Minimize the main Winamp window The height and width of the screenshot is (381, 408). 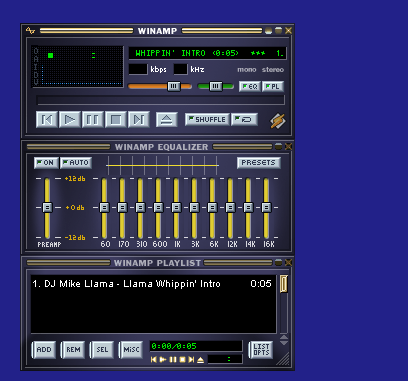pyautogui.click(x=268, y=31)
